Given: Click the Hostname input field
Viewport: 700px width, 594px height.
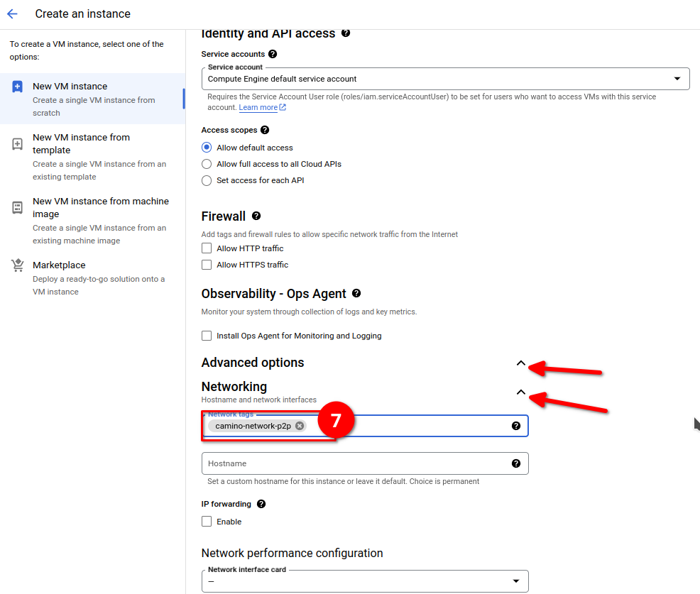Looking at the screenshot, I should tap(355, 463).
